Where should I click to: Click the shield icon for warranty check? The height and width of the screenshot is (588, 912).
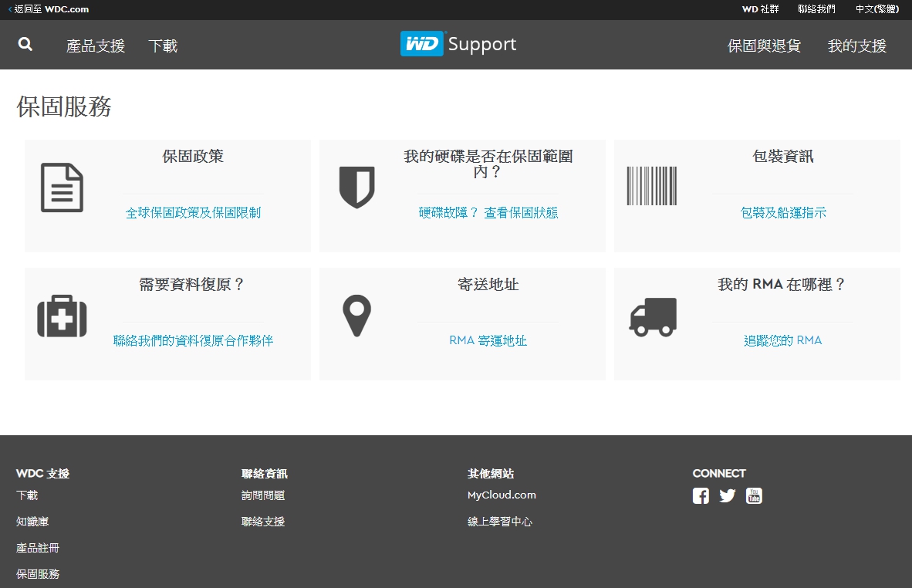357,188
